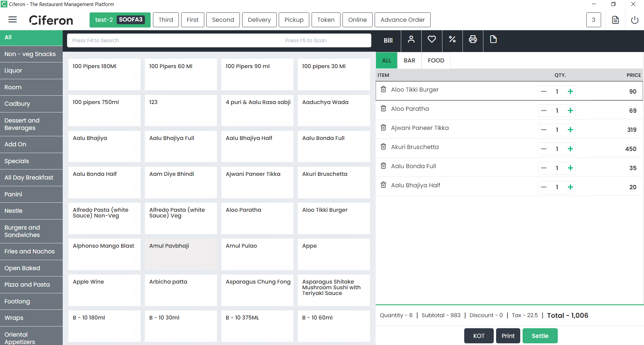Add Apple Wine item to order
Viewport: 644px width, 345px height.
point(104,290)
